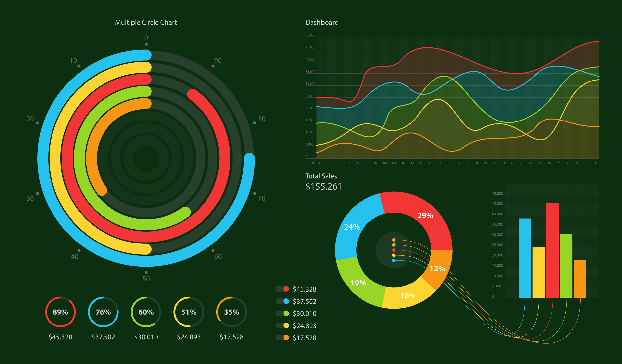Click the blue dot in donut center
The height and width of the screenshot is (364, 622).
click(394, 260)
